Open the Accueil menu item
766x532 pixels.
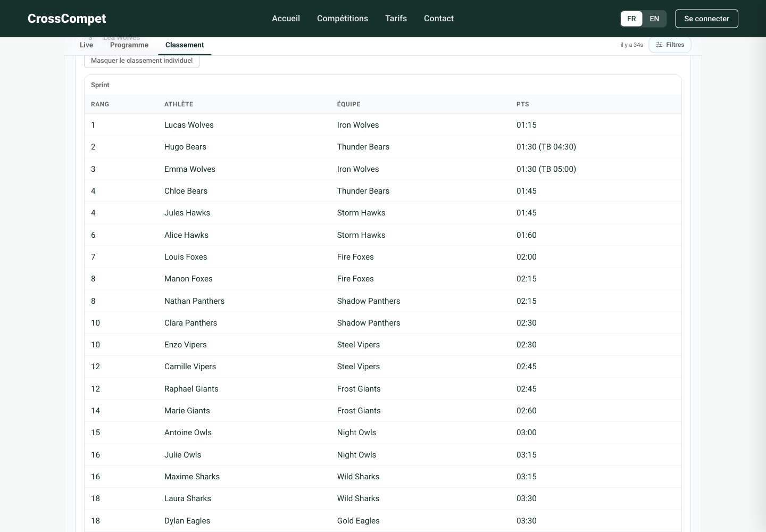click(286, 19)
